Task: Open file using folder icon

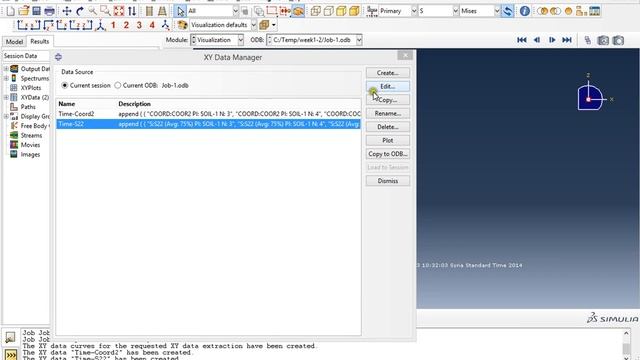Action: coord(24,11)
